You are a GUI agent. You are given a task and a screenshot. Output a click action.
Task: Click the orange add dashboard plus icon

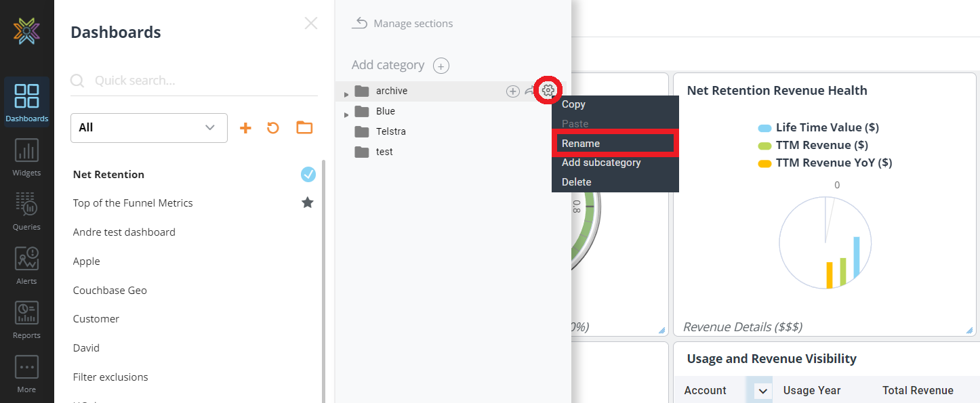(245, 128)
